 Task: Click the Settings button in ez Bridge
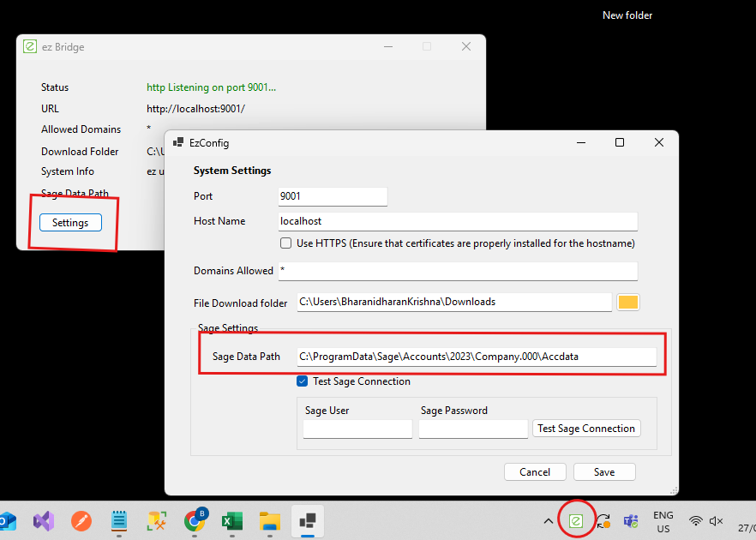70,223
